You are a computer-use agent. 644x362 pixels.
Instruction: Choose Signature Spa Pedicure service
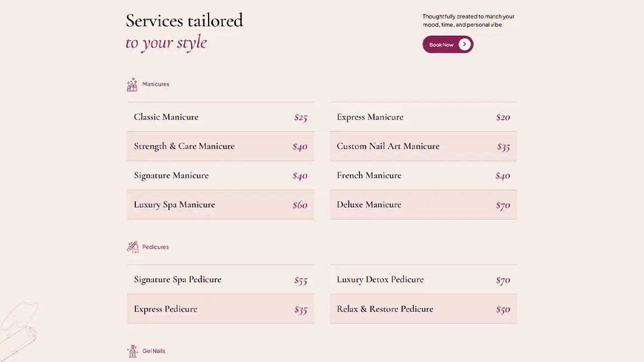tap(221, 279)
